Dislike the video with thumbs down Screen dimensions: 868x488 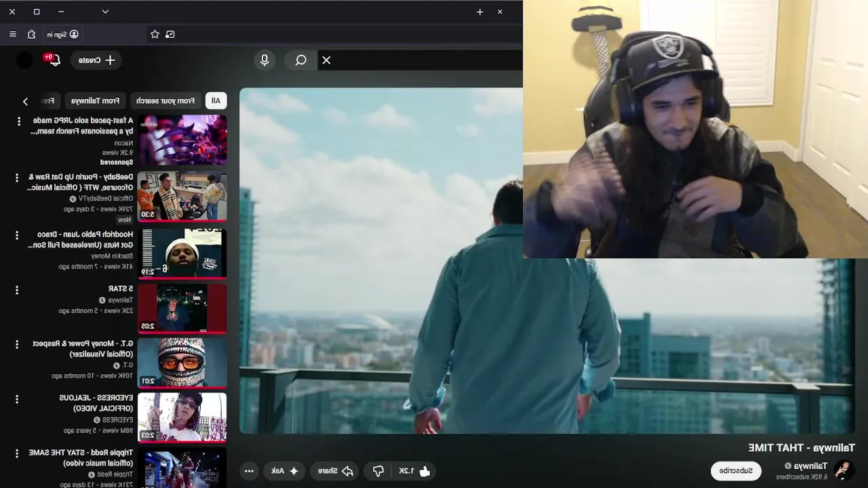coord(378,471)
